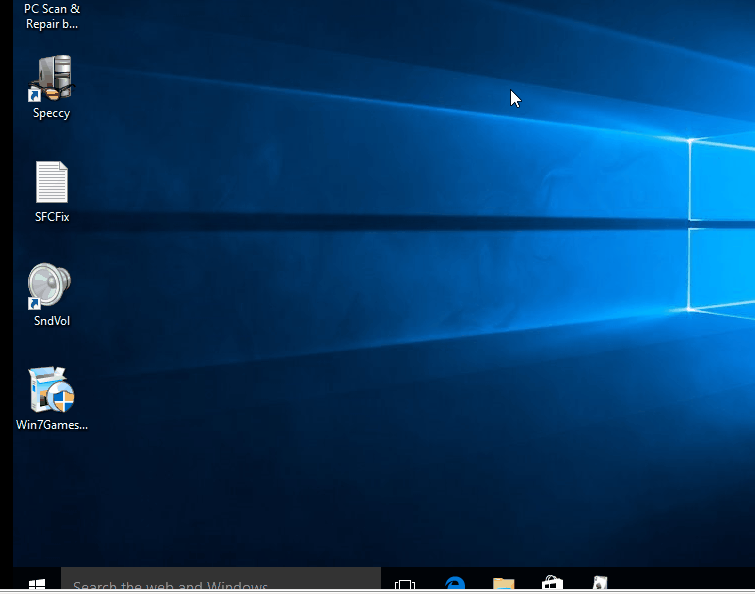Select the SndVol speaker shortcut icon
The image size is (755, 594).
[50, 286]
